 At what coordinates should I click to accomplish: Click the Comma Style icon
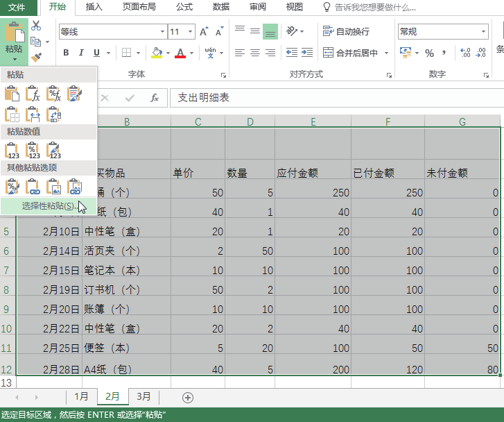pyautogui.click(x=444, y=53)
